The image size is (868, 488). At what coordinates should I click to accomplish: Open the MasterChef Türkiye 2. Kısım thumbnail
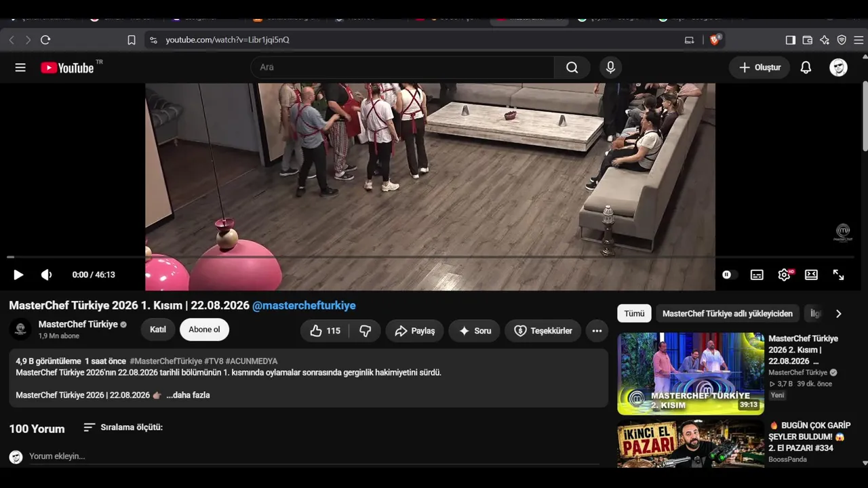click(x=690, y=373)
